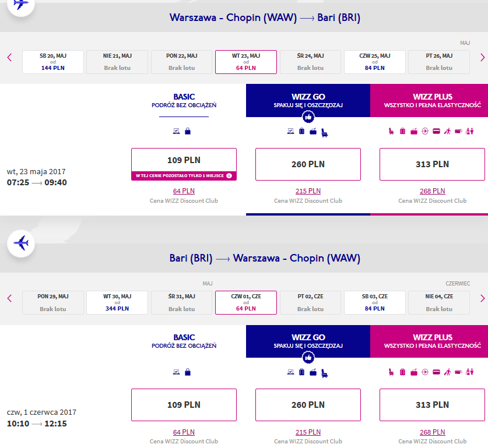Select the PT 26, MAJ date tile
Image resolution: width=488 pixels, height=448 pixels.
click(x=439, y=62)
